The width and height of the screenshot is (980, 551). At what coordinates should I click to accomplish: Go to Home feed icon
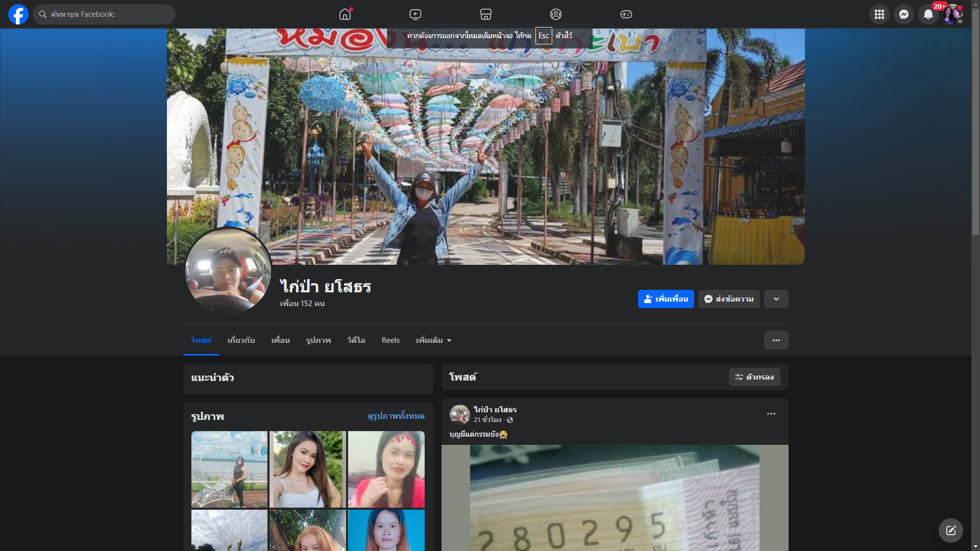pos(345,14)
